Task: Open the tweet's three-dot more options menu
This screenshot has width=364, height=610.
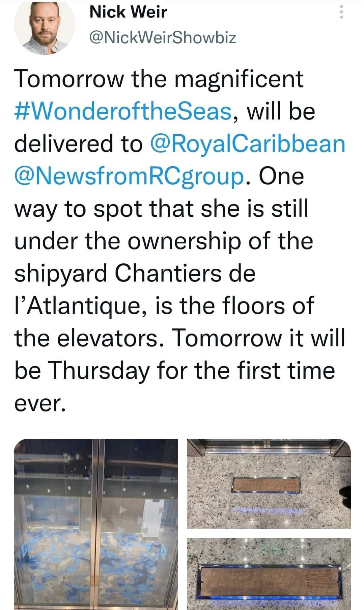Action: point(341,12)
